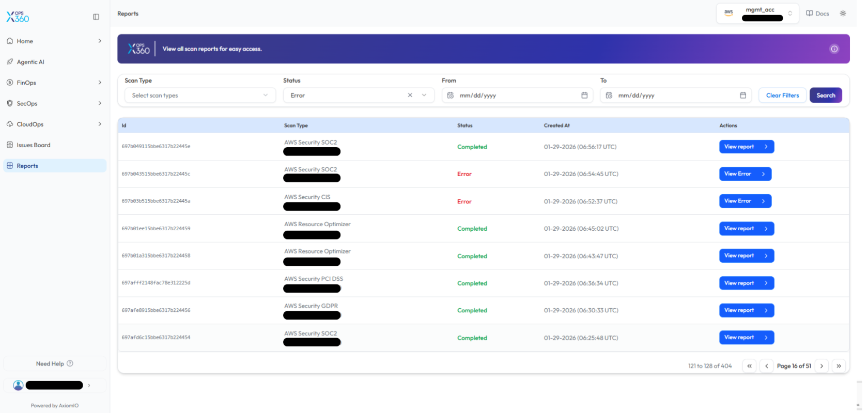Jump to the first page of results
The height and width of the screenshot is (413, 868).
tap(749, 366)
